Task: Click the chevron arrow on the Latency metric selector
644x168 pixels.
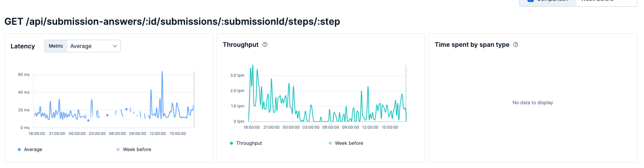Action: pos(115,46)
